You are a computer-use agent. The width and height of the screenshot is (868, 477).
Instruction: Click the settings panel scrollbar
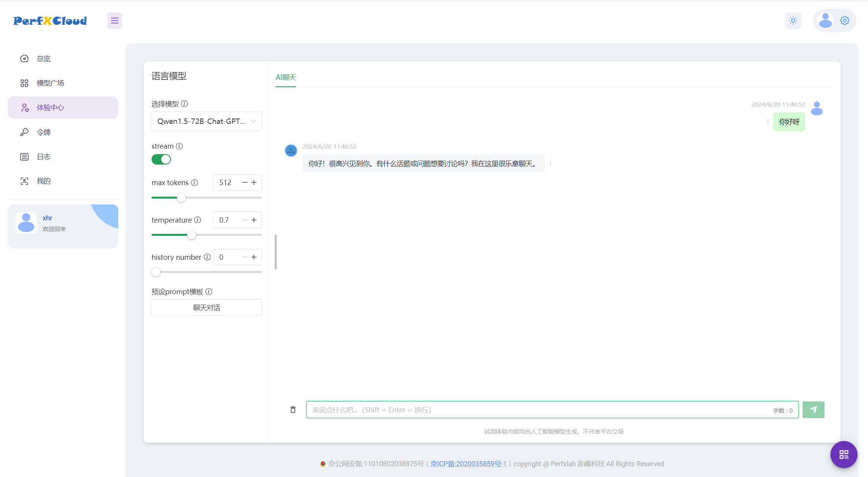pos(276,252)
